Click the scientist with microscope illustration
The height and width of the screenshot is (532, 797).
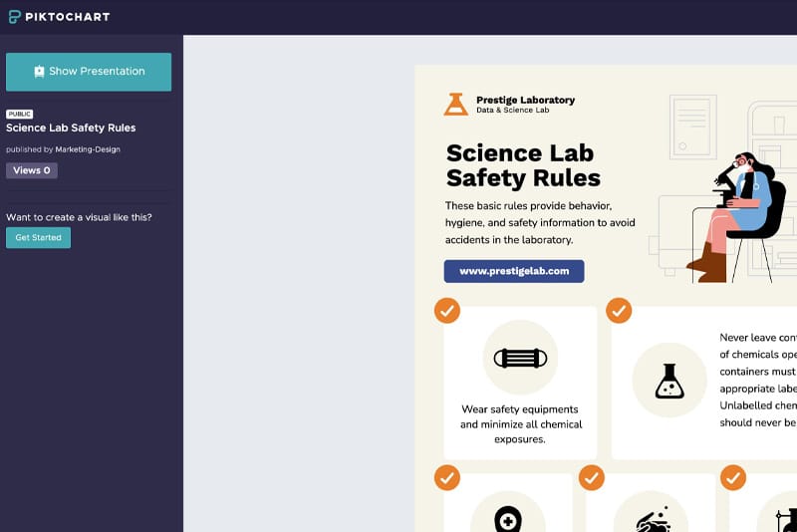[x=737, y=217]
